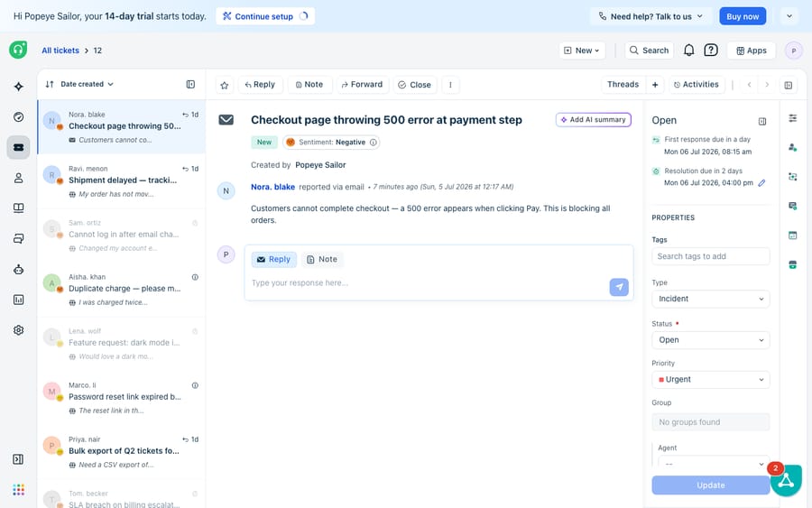This screenshot has width=812, height=508.
Task: Click the send reply paper plane button
Action: 619,287
